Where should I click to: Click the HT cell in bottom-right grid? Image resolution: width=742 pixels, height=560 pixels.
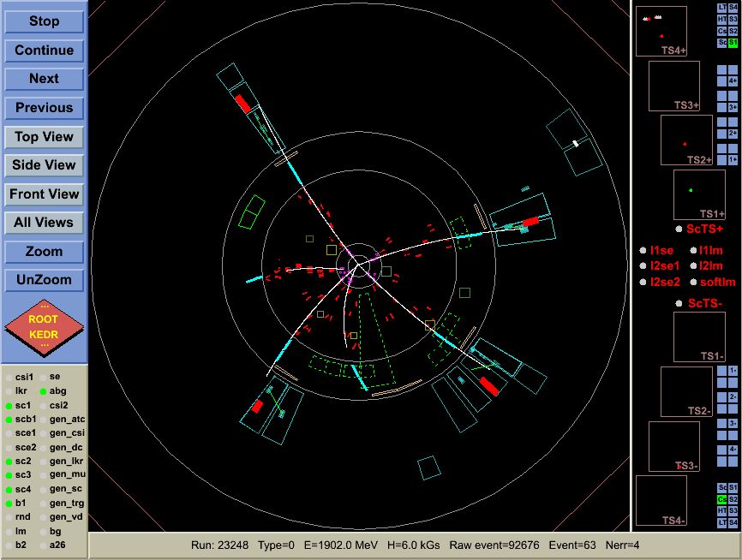point(722,510)
